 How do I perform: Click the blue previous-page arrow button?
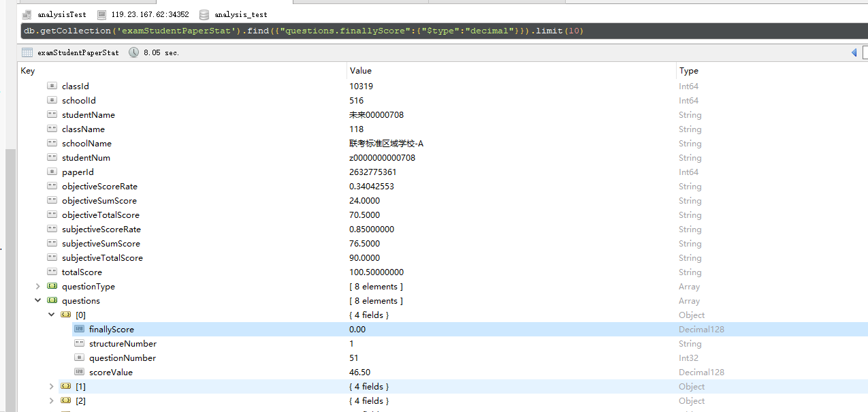(x=853, y=52)
